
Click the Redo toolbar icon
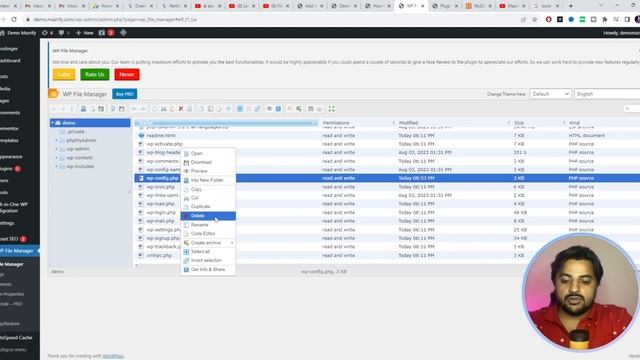pos(143,109)
